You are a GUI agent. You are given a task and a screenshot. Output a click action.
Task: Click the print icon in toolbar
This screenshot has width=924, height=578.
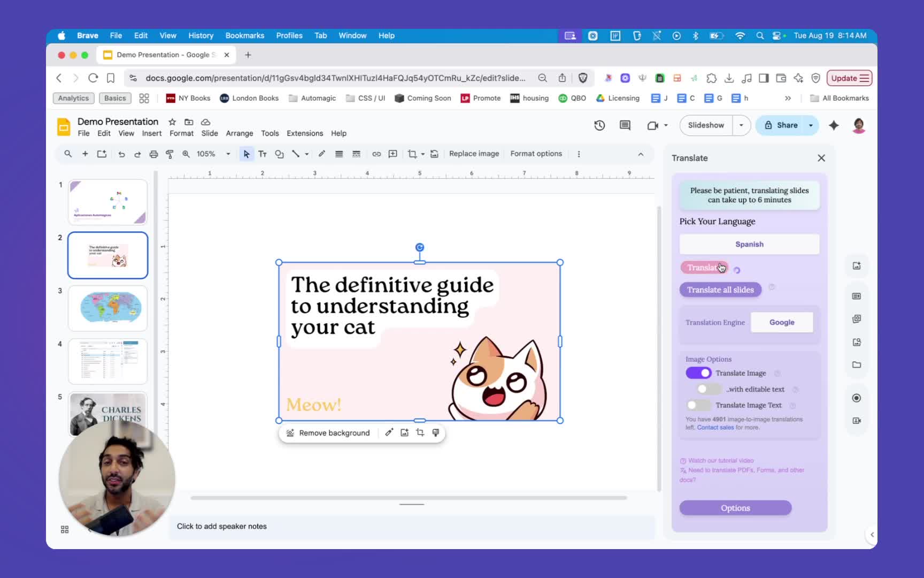(x=153, y=154)
